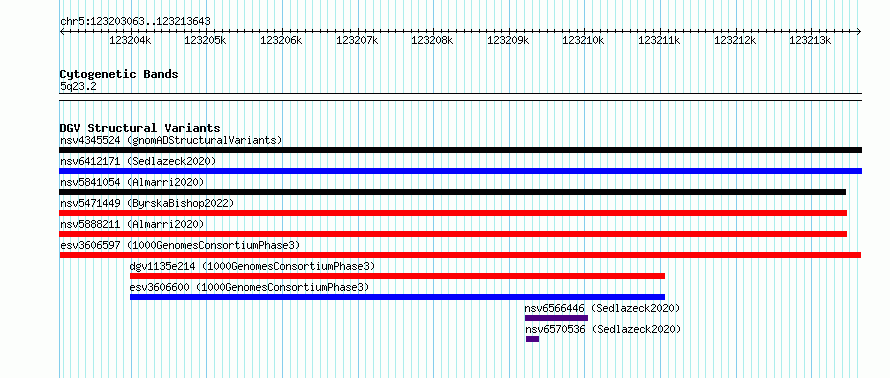Viewport: 890px width, 378px height.
Task: Click the 123209k ruler position
Action: 509,40
